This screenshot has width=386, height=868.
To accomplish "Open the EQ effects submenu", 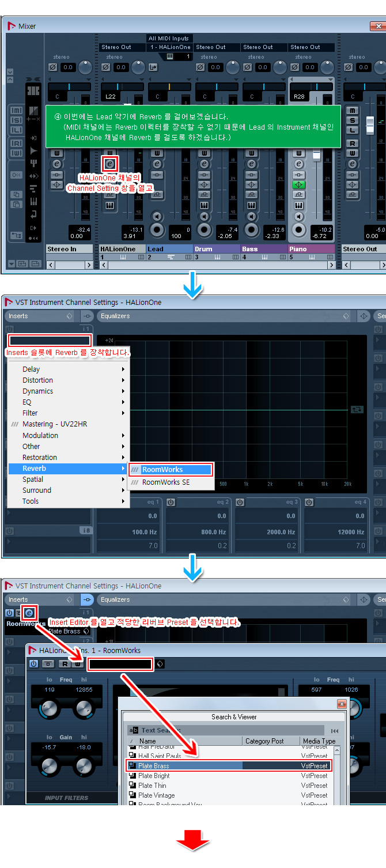I will pos(69,402).
